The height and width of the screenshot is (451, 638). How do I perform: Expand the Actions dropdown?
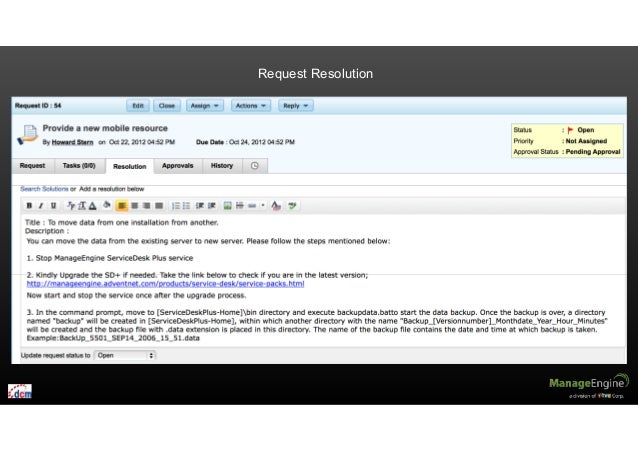(x=251, y=106)
